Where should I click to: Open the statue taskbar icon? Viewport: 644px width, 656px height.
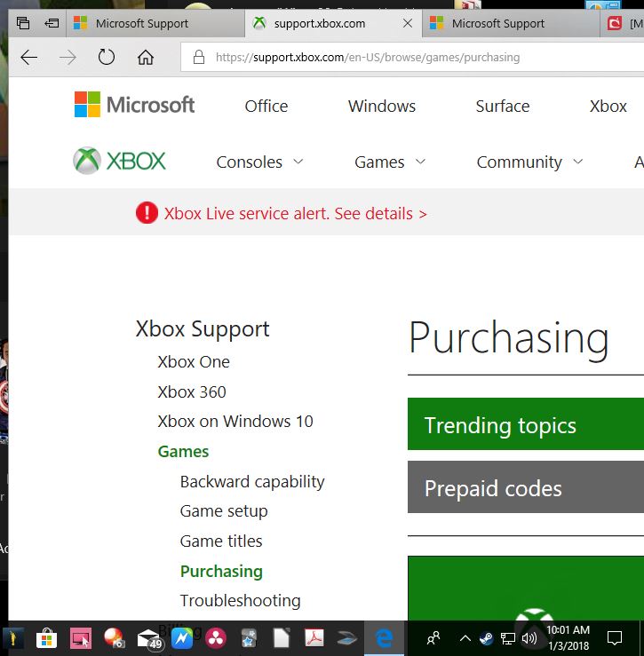click(13, 638)
